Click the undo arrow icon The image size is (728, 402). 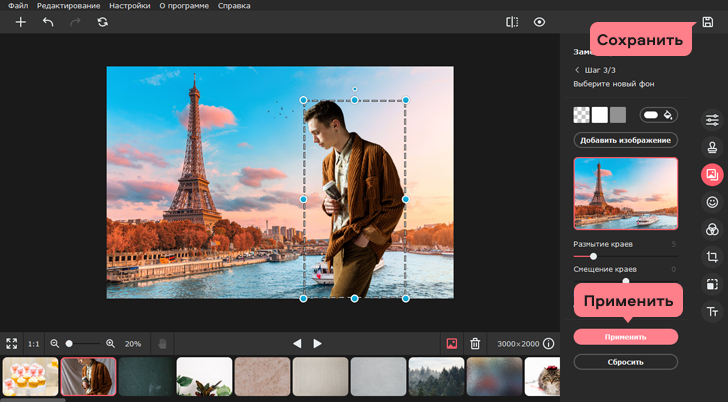pyautogui.click(x=48, y=21)
